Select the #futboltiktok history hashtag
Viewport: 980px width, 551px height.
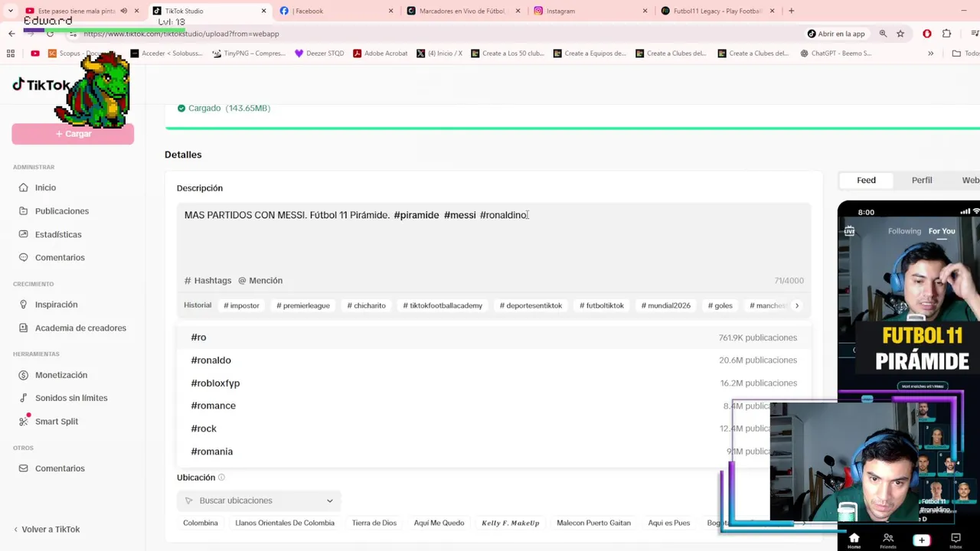click(x=602, y=305)
